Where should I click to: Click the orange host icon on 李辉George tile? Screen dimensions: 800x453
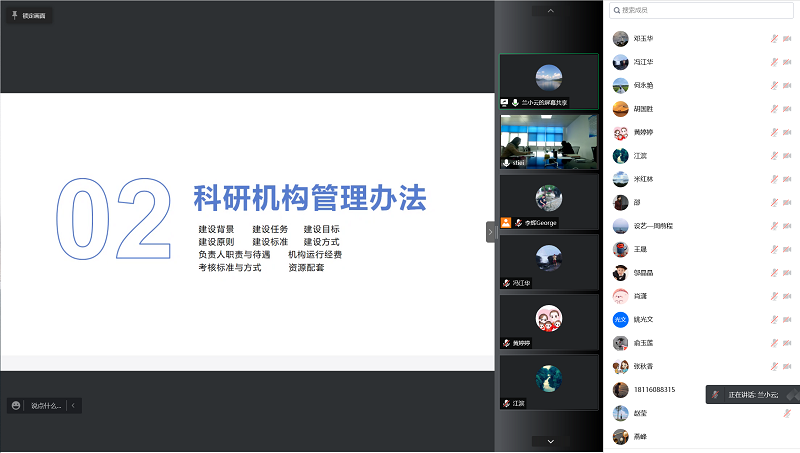click(506, 222)
